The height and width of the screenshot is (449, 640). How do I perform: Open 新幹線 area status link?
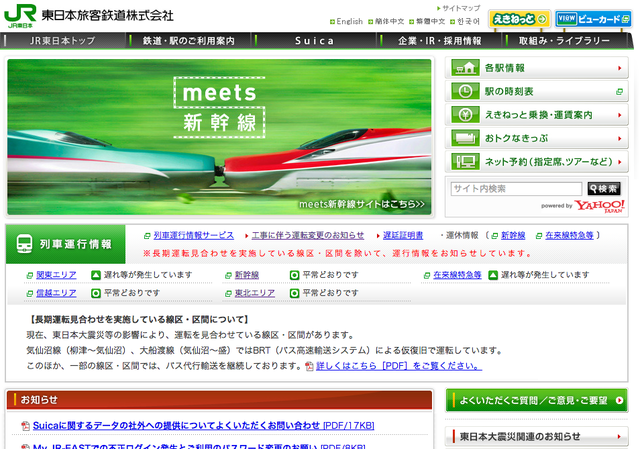[247, 275]
